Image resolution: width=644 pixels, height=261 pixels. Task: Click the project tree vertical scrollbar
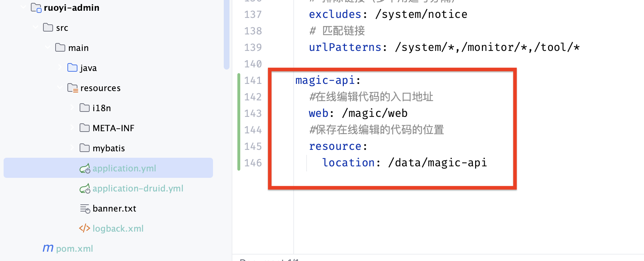click(226, 34)
